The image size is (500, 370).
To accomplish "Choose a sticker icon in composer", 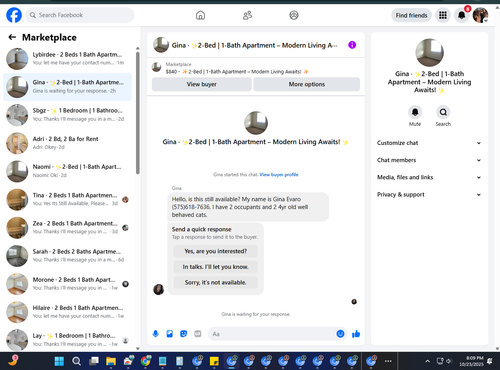I will pos(184,334).
